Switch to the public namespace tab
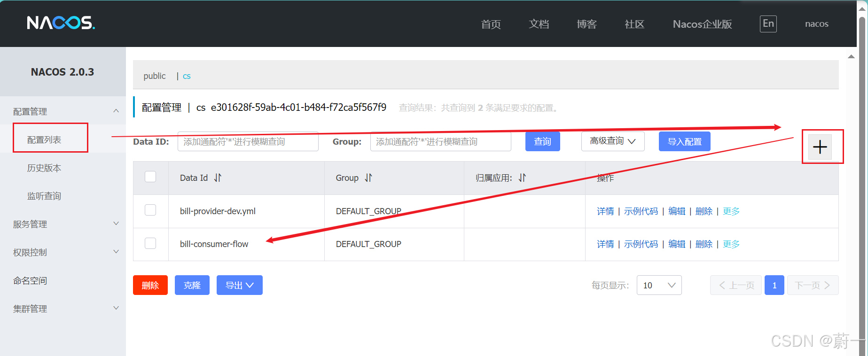868x356 pixels. [x=155, y=76]
